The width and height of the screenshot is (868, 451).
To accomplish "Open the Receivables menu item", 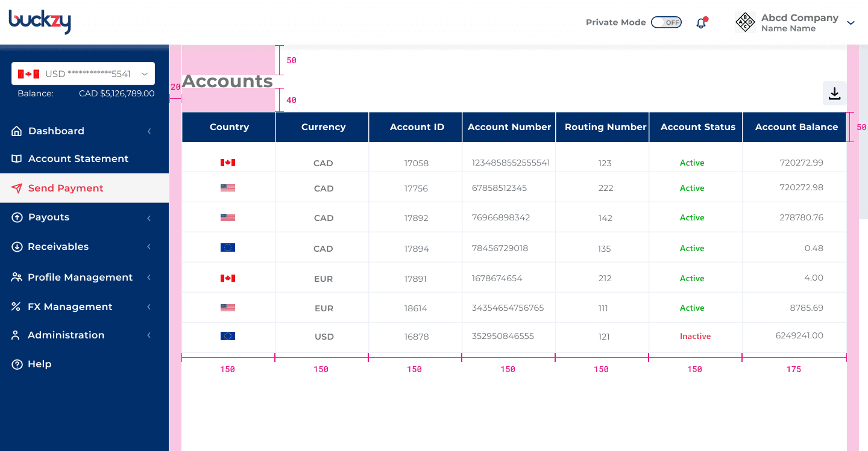I will tap(58, 246).
